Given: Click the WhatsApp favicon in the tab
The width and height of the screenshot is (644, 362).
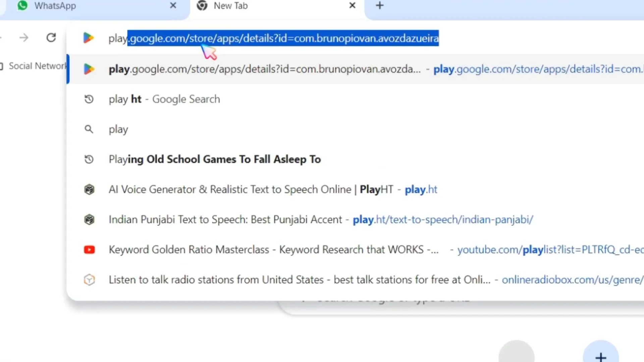Looking at the screenshot, I should (22, 6).
